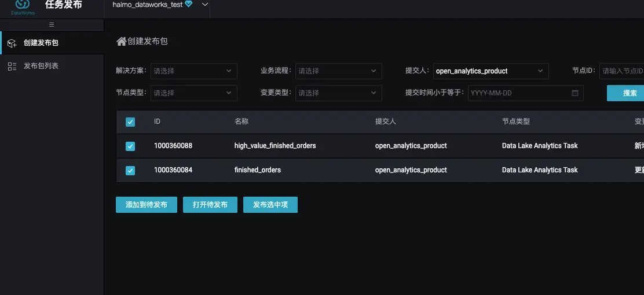Click the finished_orders name cell
The width and height of the screenshot is (644, 295).
point(258,170)
